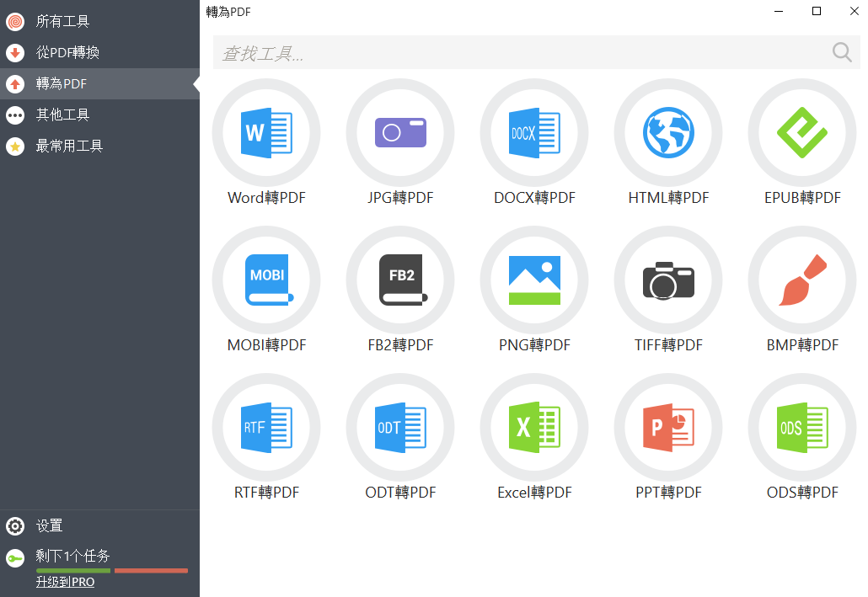Open the TIFF轉PDF camera icon

(x=668, y=280)
